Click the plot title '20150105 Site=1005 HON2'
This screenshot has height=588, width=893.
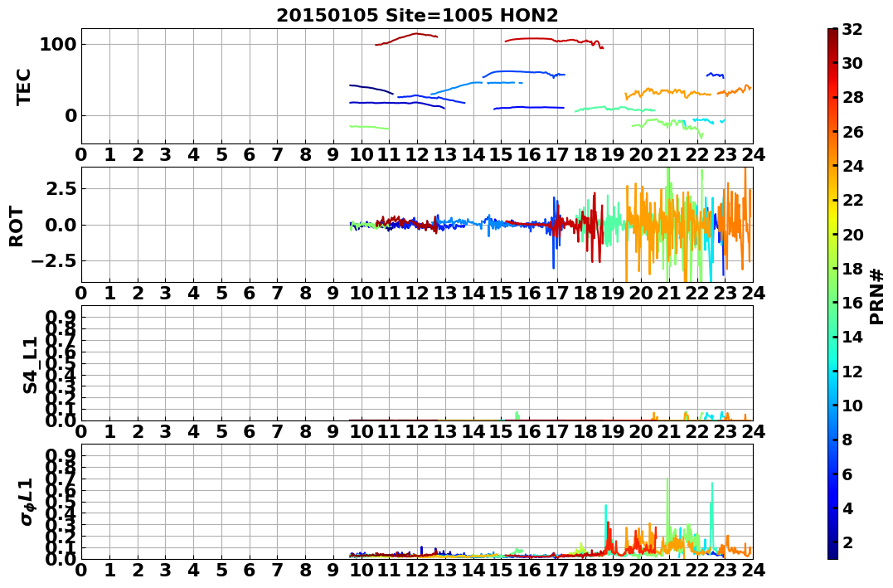pos(417,16)
